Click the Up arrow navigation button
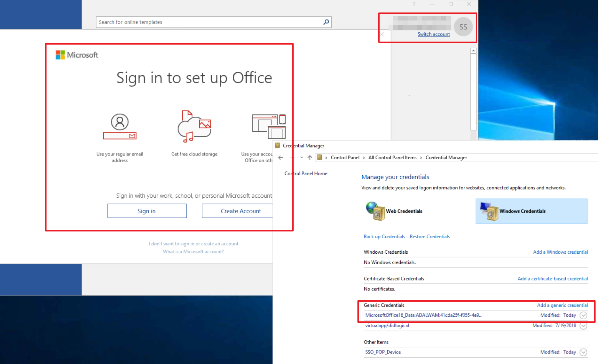This screenshot has width=598, height=364. click(x=310, y=158)
